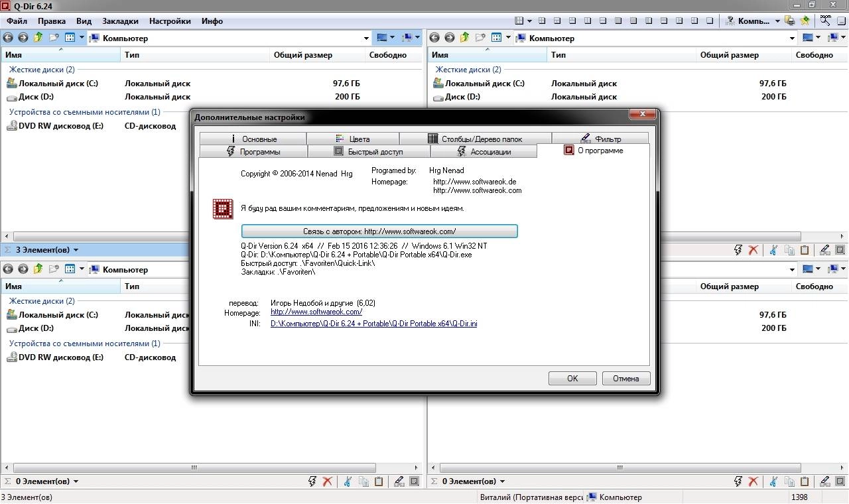Screen dimensions: 849x504
Task: Click the favorites star icon in main toolbar
Action: pos(806,21)
